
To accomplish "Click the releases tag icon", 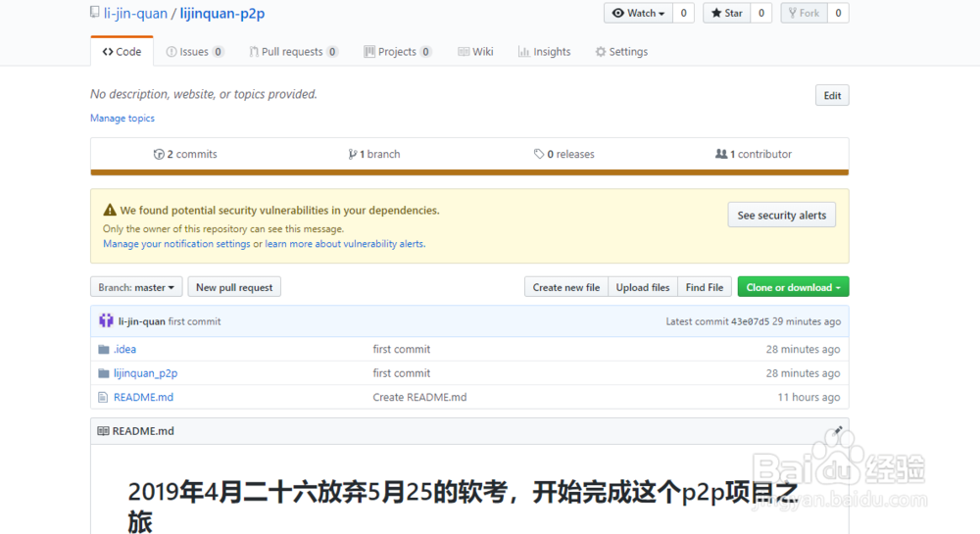I will (539, 154).
